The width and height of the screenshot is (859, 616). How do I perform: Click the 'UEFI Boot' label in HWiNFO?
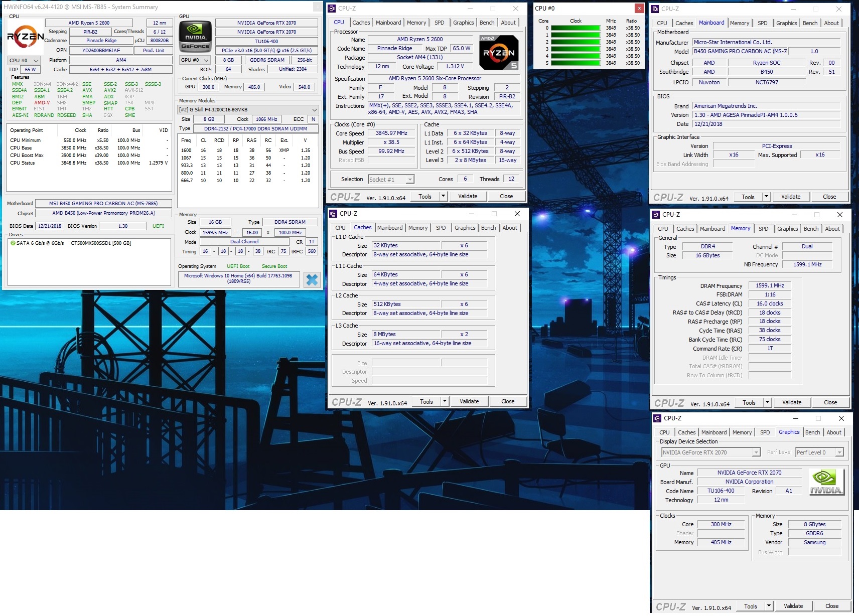pyautogui.click(x=238, y=266)
